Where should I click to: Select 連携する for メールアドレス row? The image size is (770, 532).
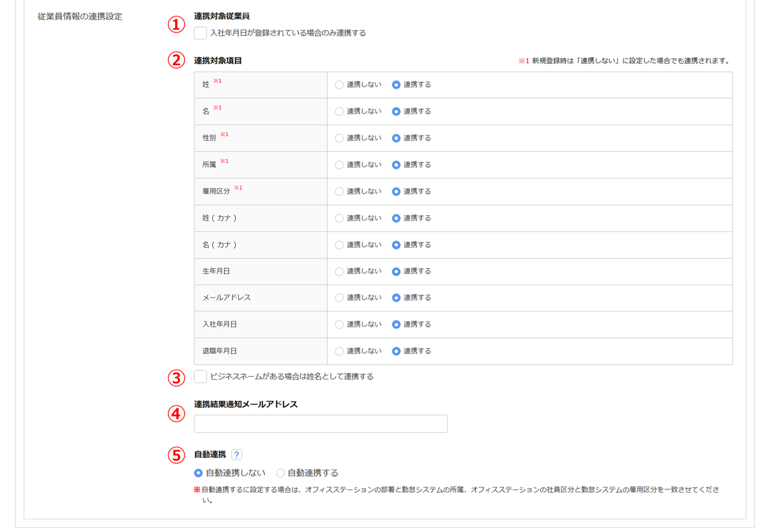(x=396, y=298)
